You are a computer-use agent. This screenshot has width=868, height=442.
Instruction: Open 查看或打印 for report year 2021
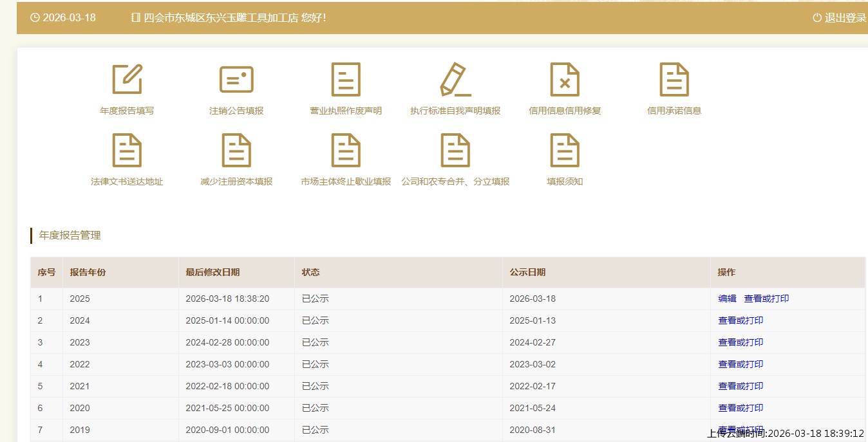[x=741, y=386]
